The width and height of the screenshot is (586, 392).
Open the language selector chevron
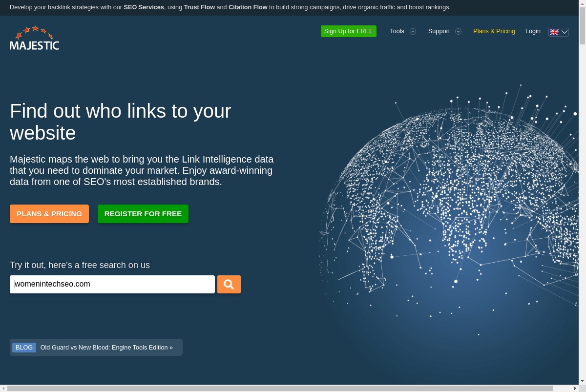tap(565, 32)
